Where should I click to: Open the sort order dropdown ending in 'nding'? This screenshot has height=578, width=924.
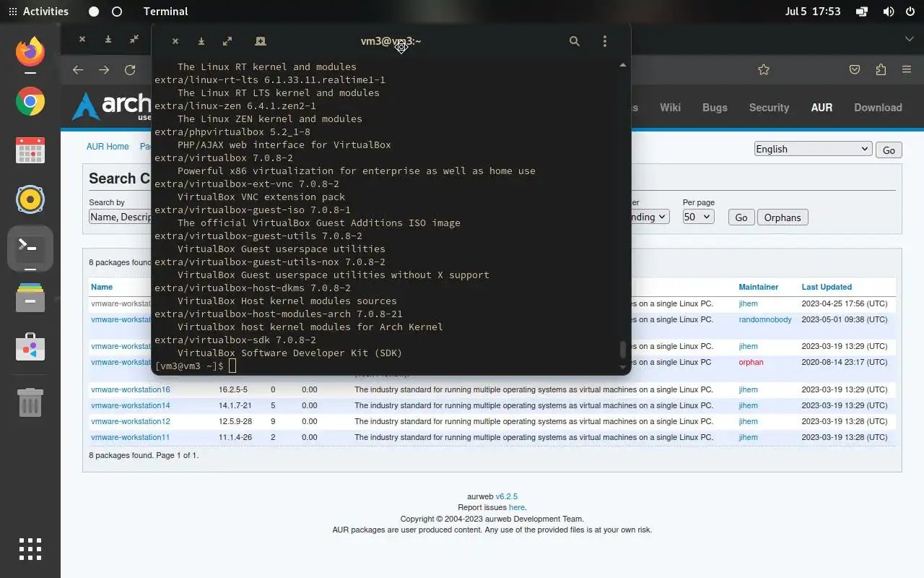point(650,217)
